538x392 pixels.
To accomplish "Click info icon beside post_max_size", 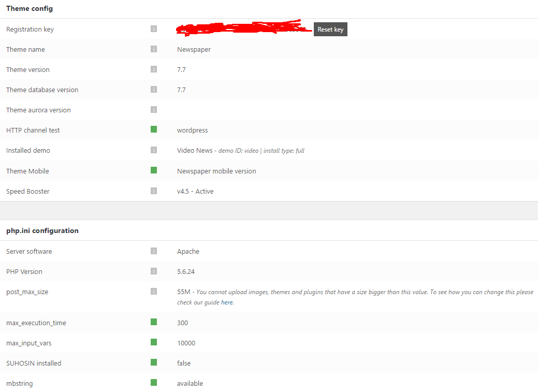I will pos(154,292).
